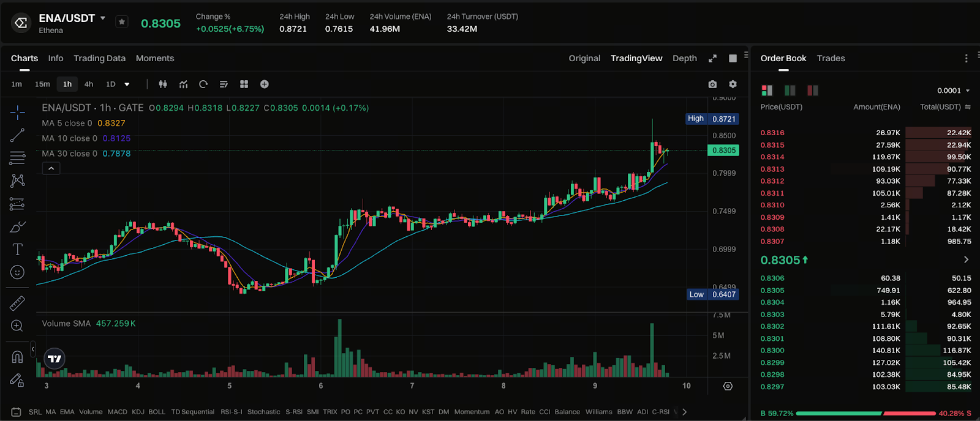The width and height of the screenshot is (980, 421).
Task: Switch to the Info tab
Action: 56,59
